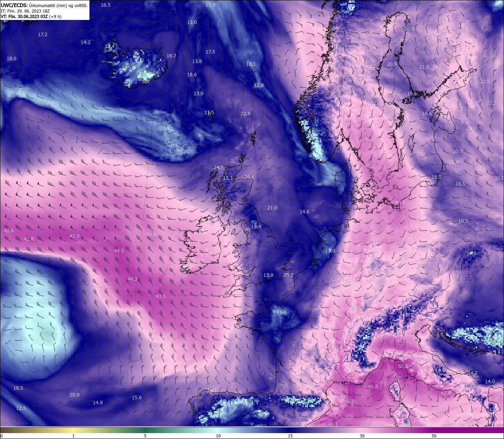Click the map value 17.2

(43, 35)
